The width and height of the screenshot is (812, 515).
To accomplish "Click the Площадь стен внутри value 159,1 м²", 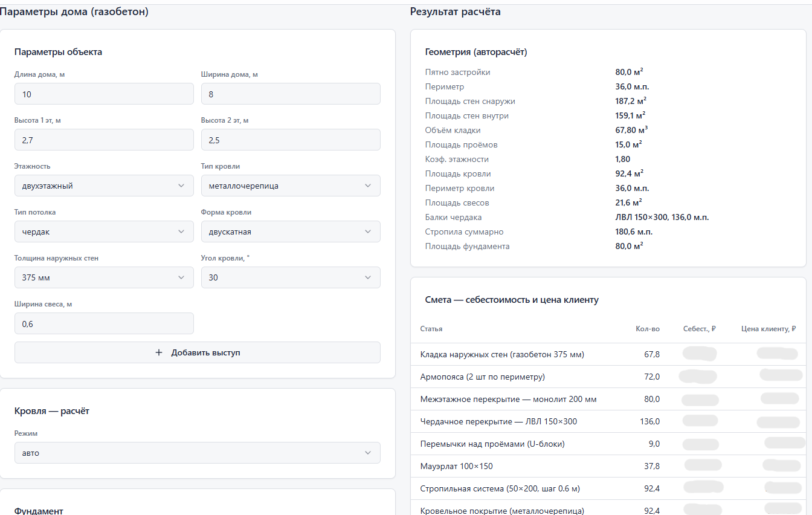I will [x=631, y=115].
